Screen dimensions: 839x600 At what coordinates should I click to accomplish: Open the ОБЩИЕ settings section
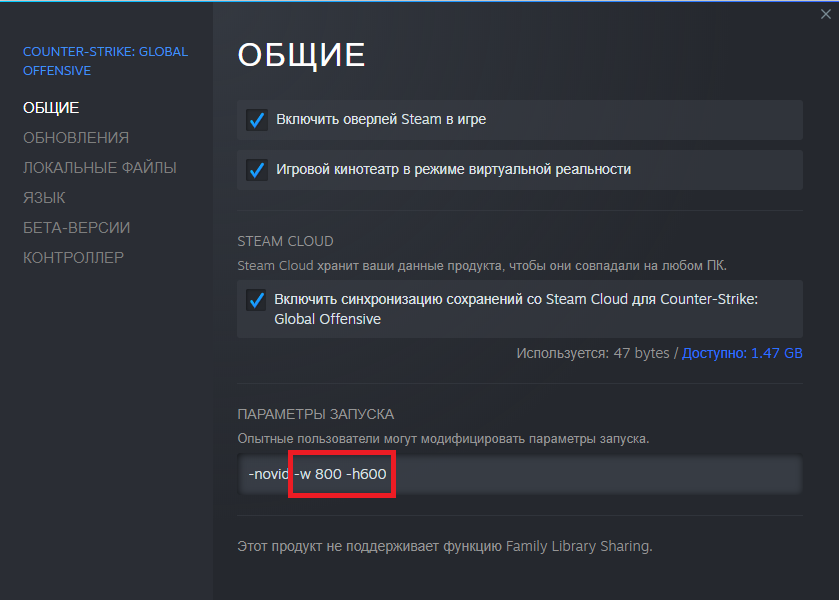point(51,108)
